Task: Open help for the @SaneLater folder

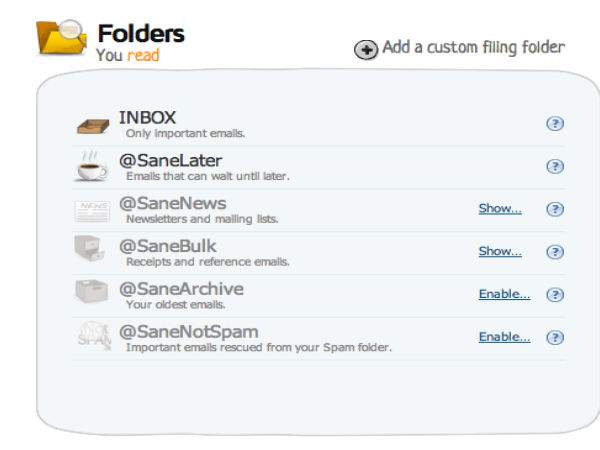Action: coord(555,167)
